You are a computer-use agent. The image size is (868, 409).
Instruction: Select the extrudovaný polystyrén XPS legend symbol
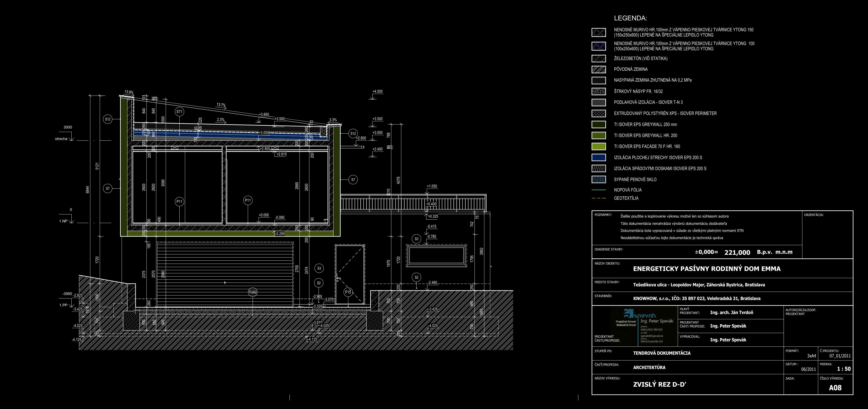point(598,114)
